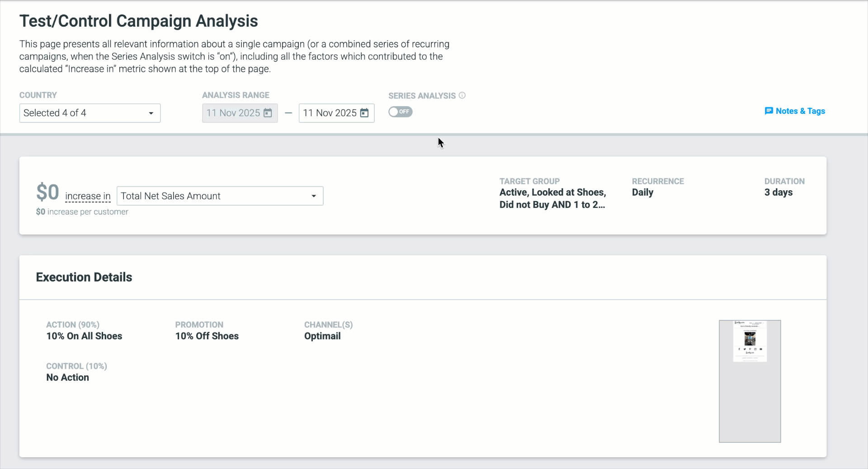Click the calendar icon in the start date field

pos(268,113)
